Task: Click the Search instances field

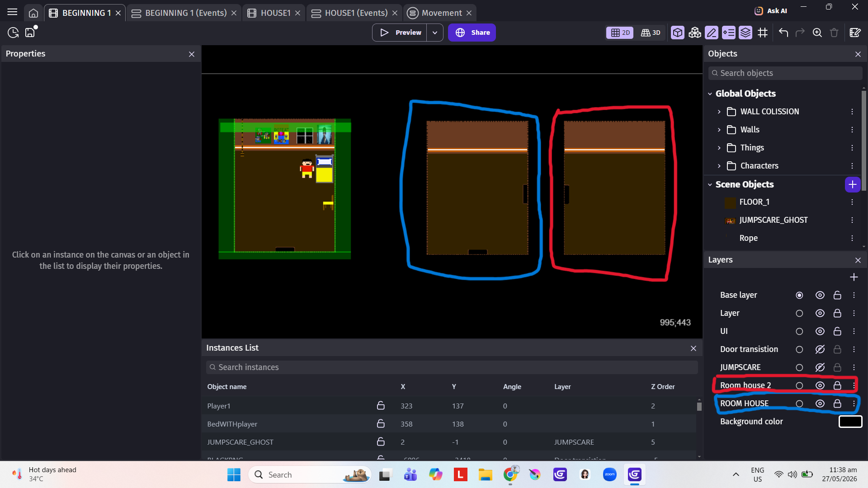Action: point(452,367)
